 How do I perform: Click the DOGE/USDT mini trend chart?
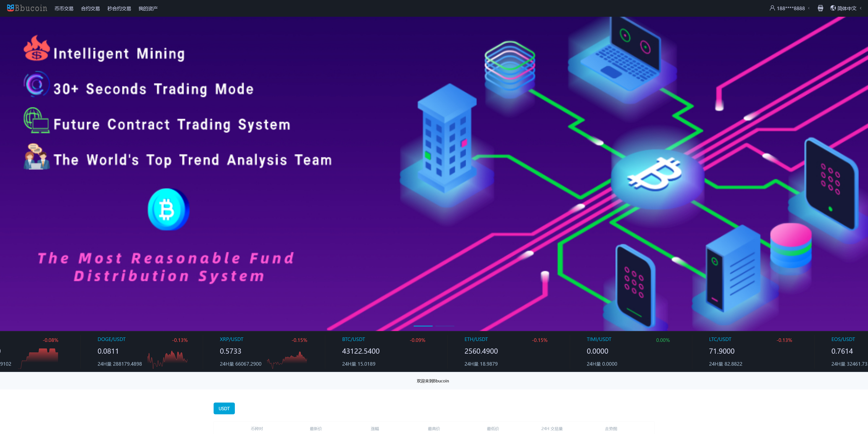pos(167,360)
